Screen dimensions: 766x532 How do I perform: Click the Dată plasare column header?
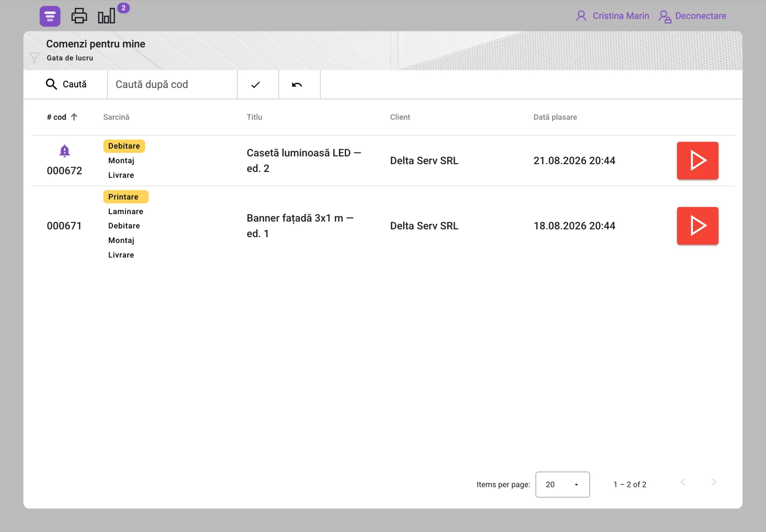tap(555, 117)
